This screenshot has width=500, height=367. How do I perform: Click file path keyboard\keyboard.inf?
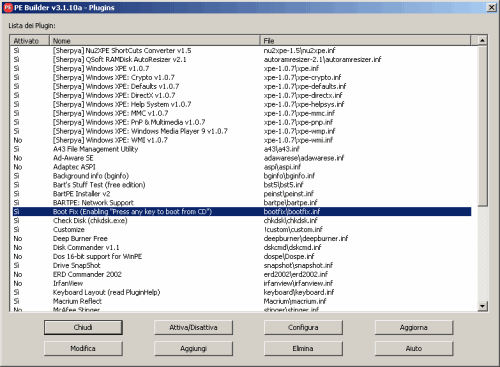tap(299, 292)
